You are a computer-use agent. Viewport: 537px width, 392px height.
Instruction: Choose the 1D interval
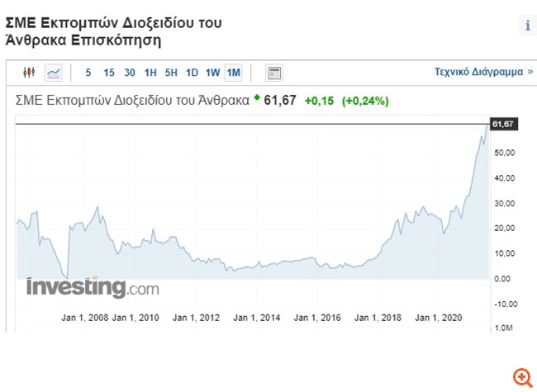pyautogui.click(x=192, y=73)
